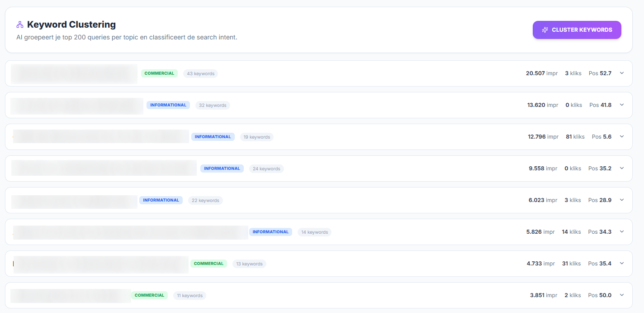This screenshot has width=644, height=313.
Task: Click the '13.620 impr' value
Action: click(x=543, y=105)
